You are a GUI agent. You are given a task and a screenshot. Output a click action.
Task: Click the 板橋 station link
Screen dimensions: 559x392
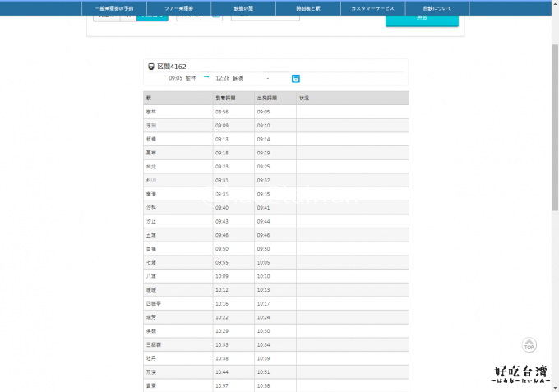coord(150,139)
